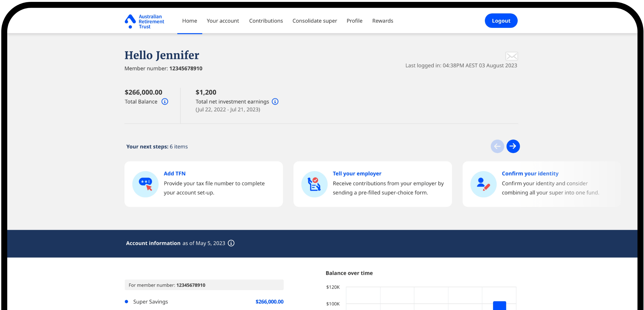Open the message envelope icon
Viewport: 644px width, 310px height.
pos(512,56)
